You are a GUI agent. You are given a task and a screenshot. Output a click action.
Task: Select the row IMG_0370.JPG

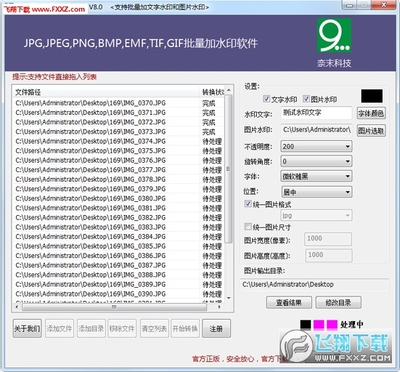coord(119,103)
